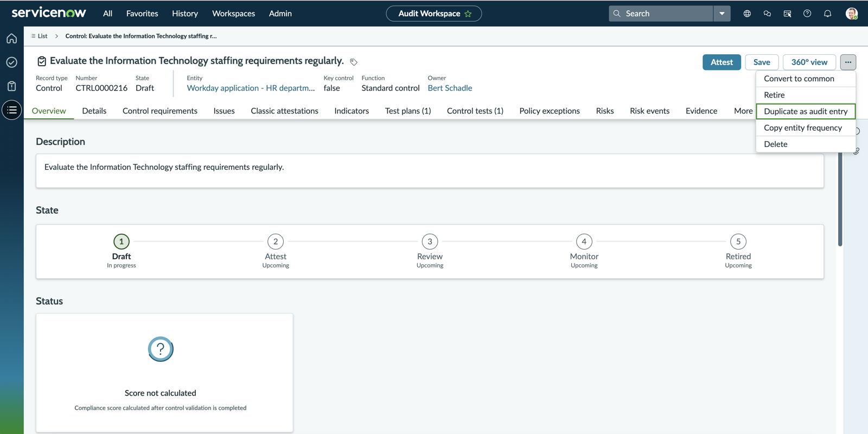
Task: Click the Monitor step 4 marker
Action: tap(584, 241)
